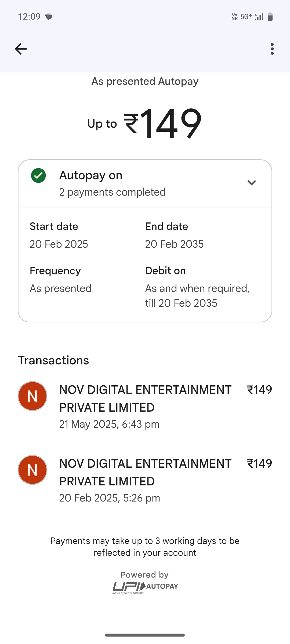Expand the Autopay on chevron
Image resolution: width=290 pixels, height=644 pixels.
(251, 183)
